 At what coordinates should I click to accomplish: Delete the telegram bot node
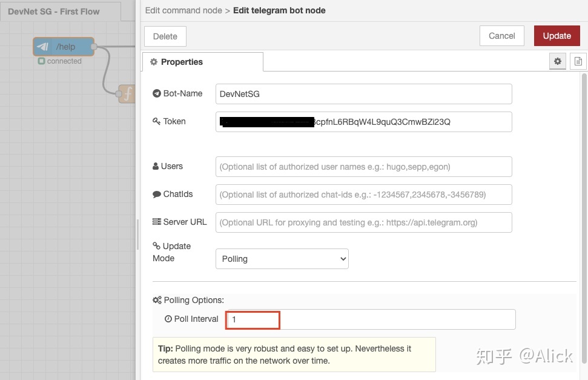165,36
